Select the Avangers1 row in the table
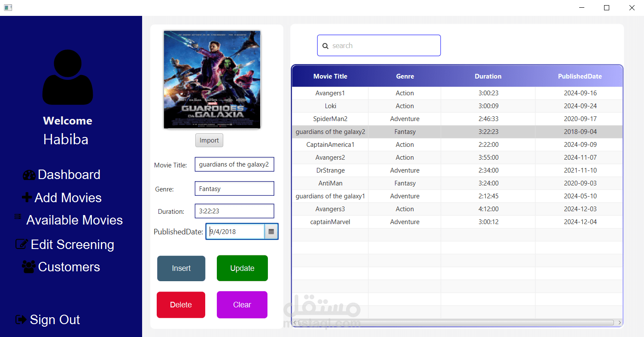Screen dimensions: 644x337 click(x=330, y=93)
